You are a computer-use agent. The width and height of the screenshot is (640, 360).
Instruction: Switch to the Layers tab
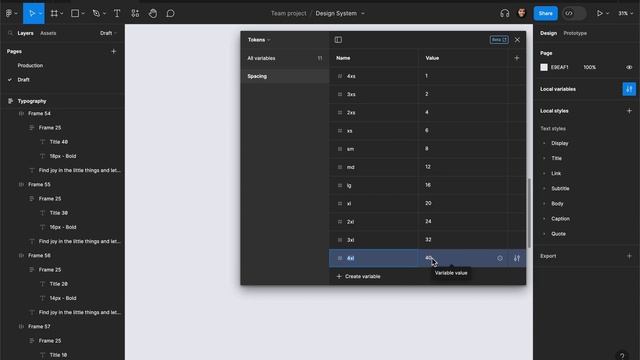point(25,33)
